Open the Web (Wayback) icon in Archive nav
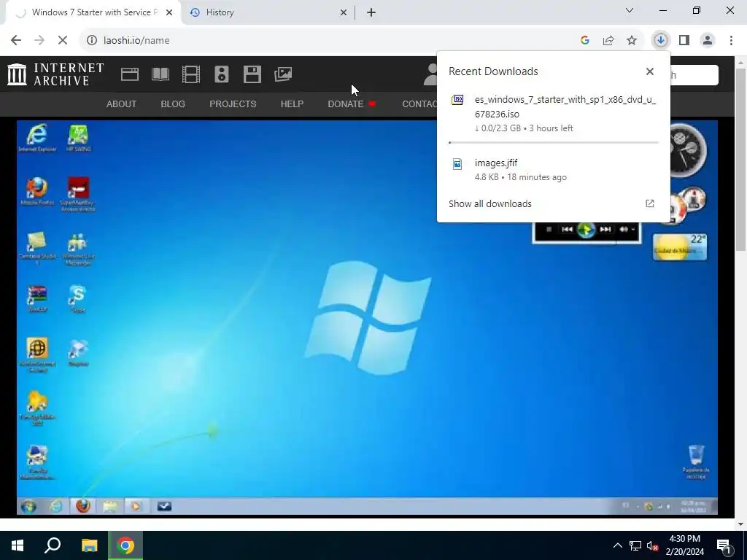This screenshot has height=560, width=747. click(x=130, y=74)
